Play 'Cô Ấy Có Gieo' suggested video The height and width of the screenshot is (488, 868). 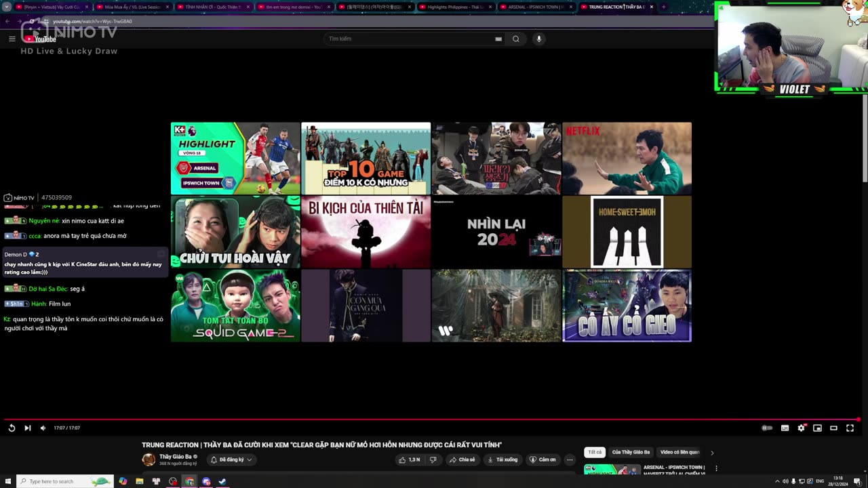627,306
